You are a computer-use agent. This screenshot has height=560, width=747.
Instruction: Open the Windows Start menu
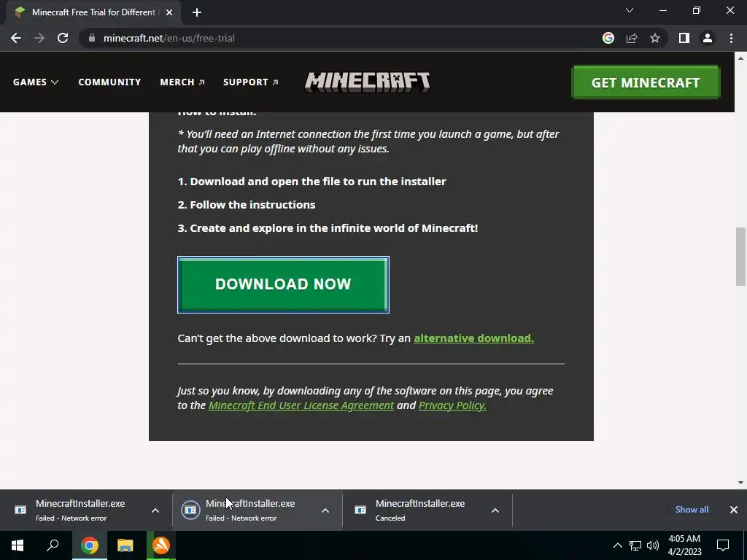[x=18, y=545]
